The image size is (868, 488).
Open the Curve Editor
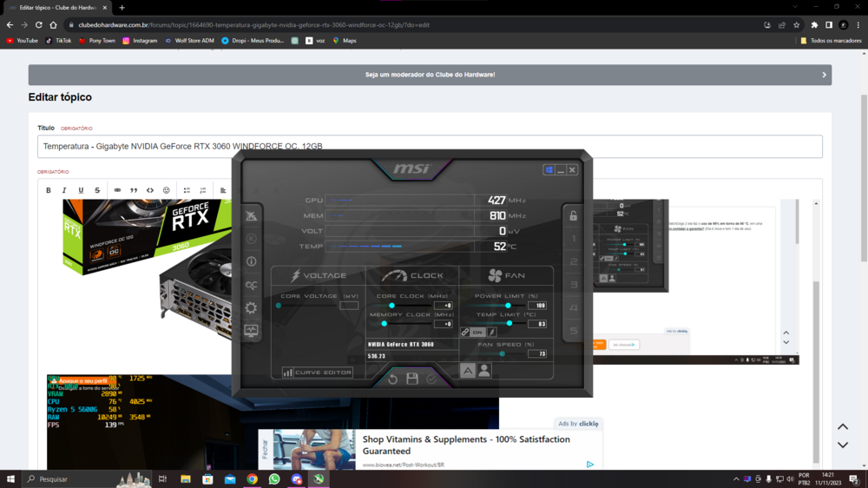[317, 373]
